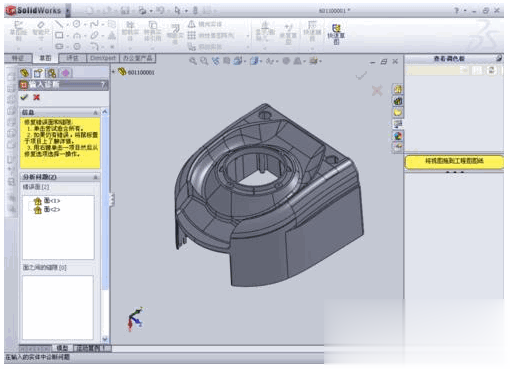510x369 pixels.
Task: Cancel import diagnostics with the red X
Action: click(36, 97)
